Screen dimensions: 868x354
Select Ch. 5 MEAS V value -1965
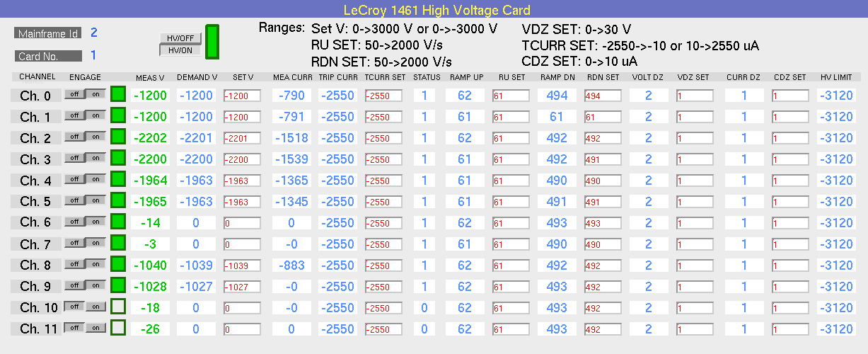(151, 202)
